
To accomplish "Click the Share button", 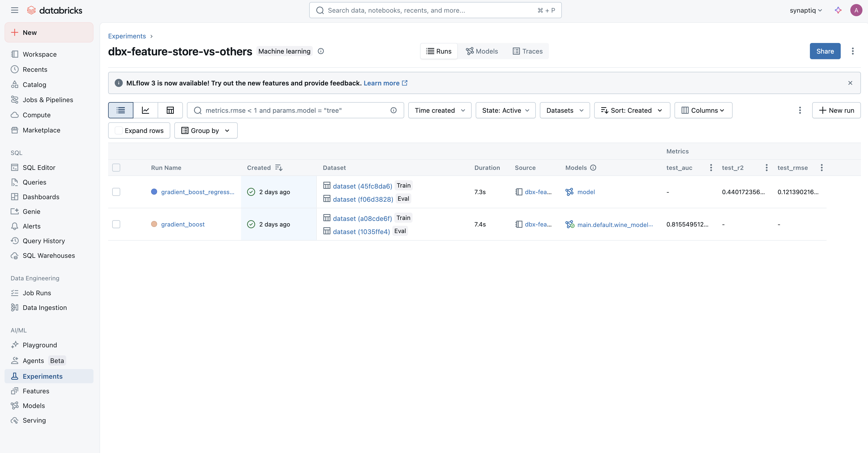I will pos(825,51).
